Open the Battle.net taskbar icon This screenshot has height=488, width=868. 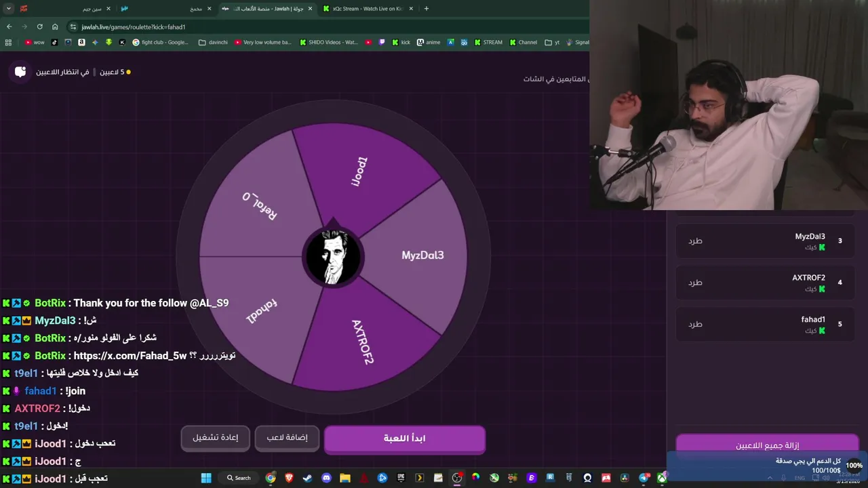click(x=382, y=478)
